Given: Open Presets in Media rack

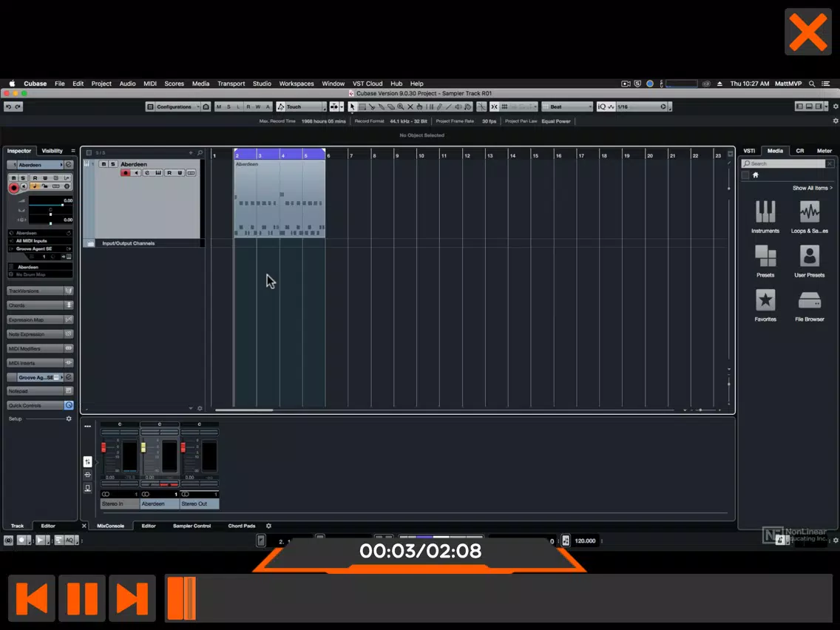Looking at the screenshot, I should tap(765, 261).
